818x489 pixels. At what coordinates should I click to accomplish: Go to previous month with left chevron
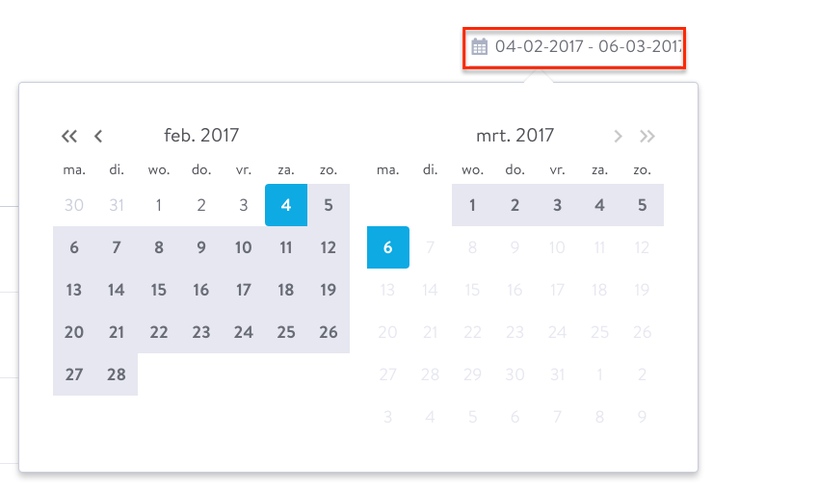coord(98,136)
